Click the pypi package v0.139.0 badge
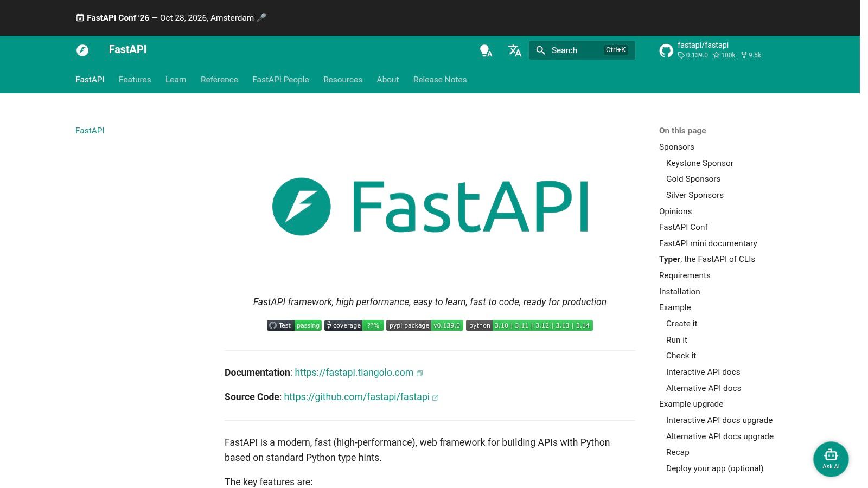868x488 pixels. [x=425, y=325]
